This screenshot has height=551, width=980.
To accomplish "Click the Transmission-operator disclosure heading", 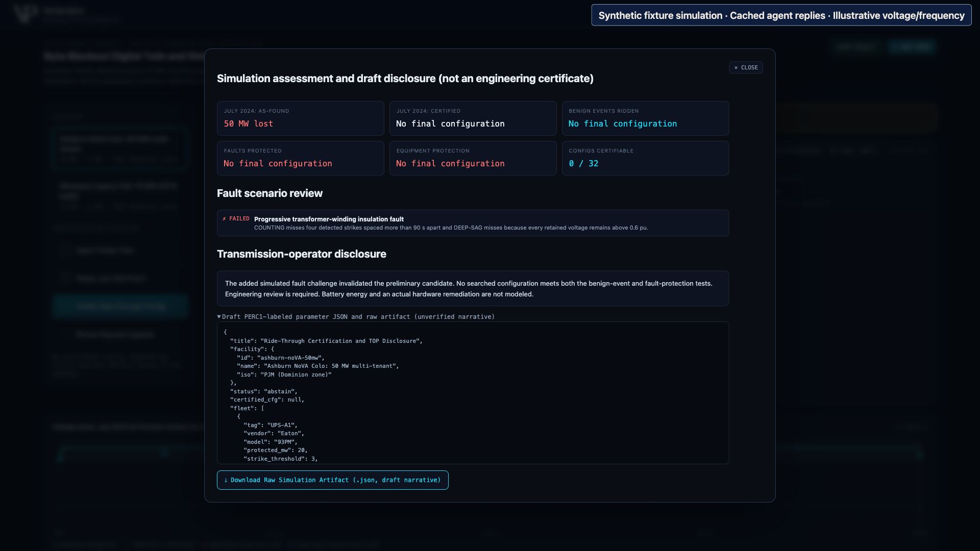I will [x=301, y=254].
